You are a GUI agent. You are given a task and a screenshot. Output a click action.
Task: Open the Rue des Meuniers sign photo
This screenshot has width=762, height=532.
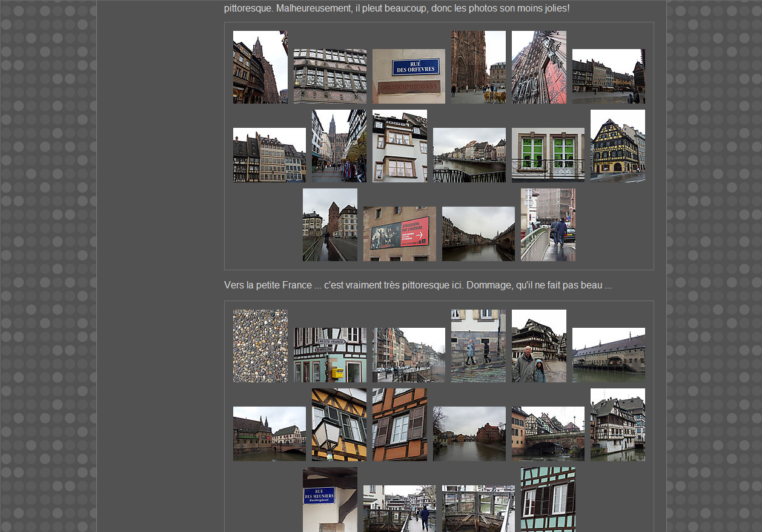330,499
